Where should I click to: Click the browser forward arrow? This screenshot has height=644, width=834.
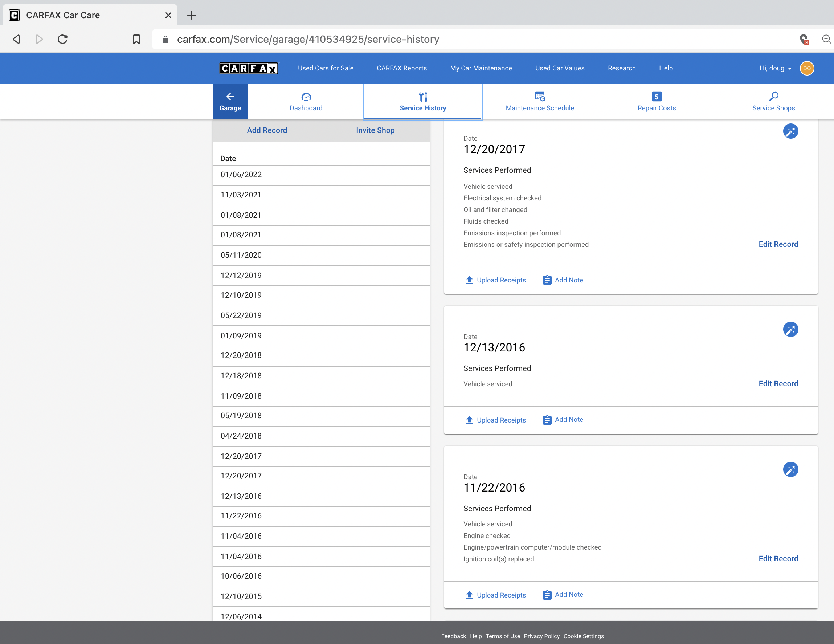39,39
